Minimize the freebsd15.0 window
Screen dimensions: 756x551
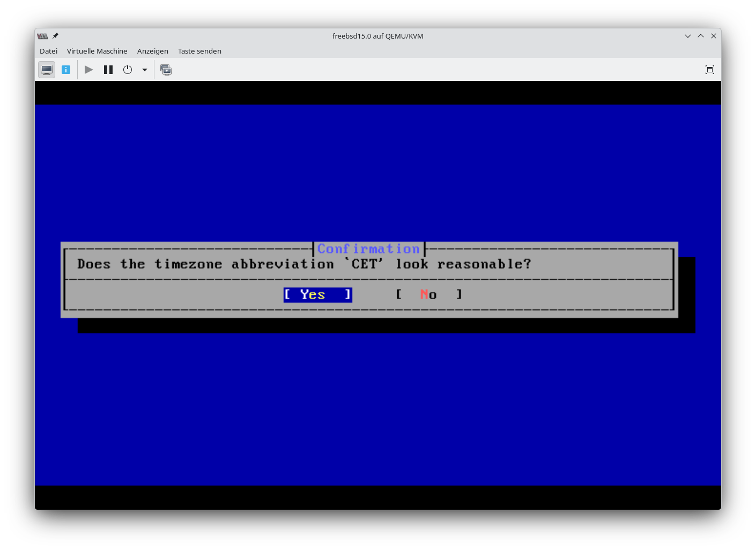coord(688,36)
